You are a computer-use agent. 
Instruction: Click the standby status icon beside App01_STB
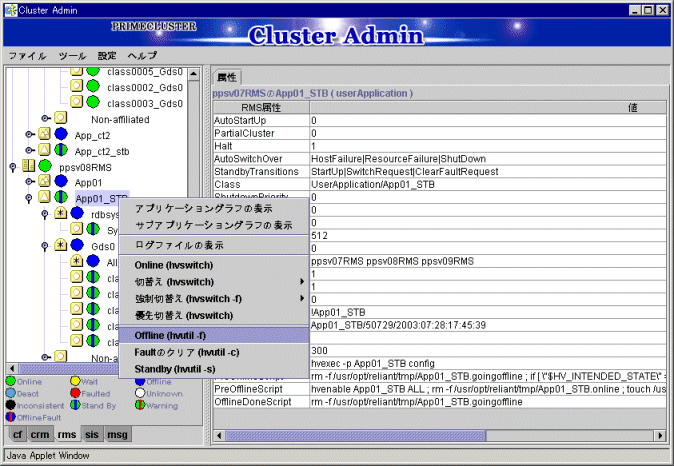point(61,197)
